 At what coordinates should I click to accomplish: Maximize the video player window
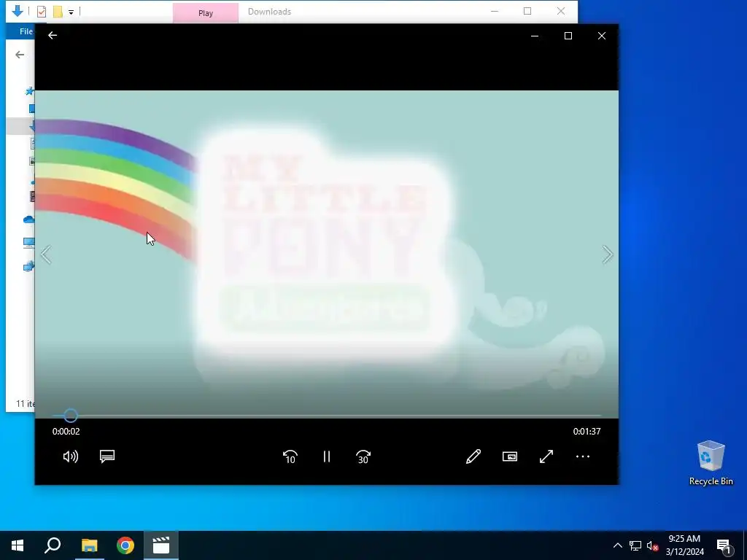tap(568, 36)
